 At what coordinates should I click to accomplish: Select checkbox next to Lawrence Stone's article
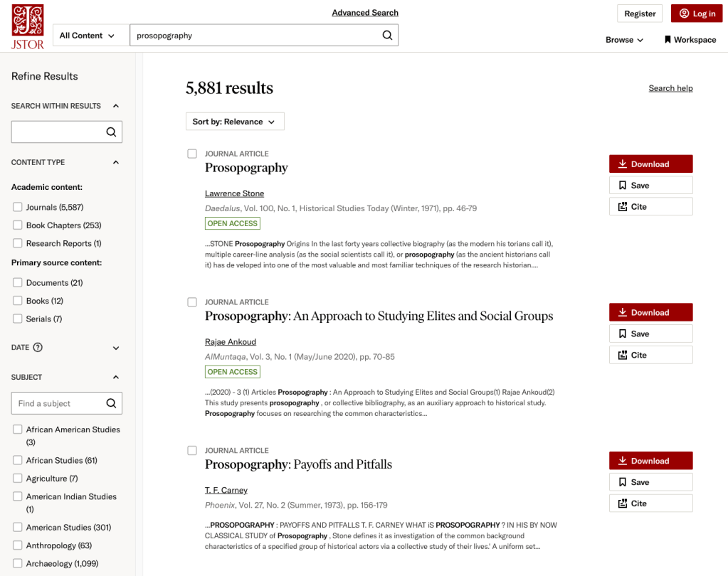click(x=192, y=154)
